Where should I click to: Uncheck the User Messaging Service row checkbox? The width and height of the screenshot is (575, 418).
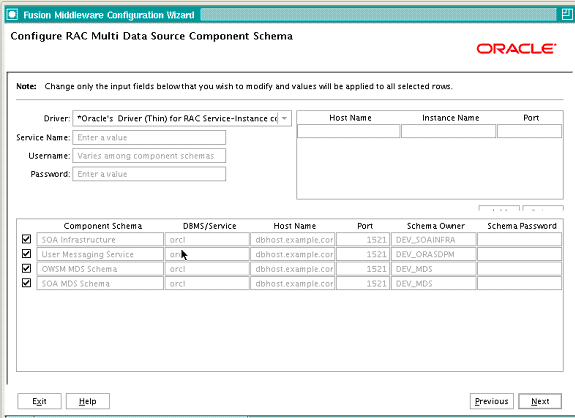pyautogui.click(x=26, y=254)
